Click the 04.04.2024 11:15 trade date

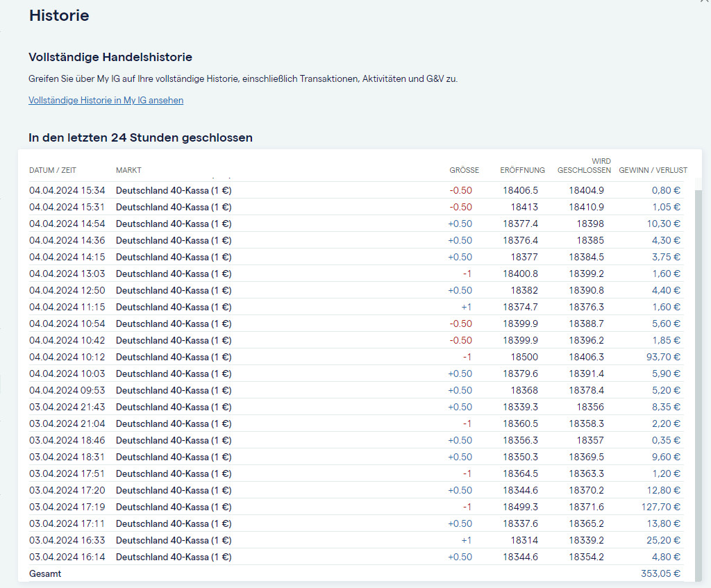pyautogui.click(x=67, y=307)
